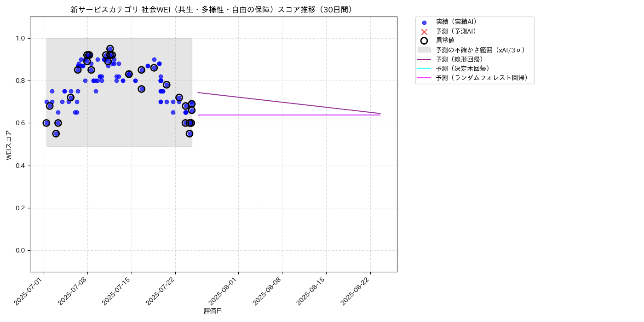Click the grey uncertainty-range swatch in legend
This screenshot has width=644, height=322.
424,50
